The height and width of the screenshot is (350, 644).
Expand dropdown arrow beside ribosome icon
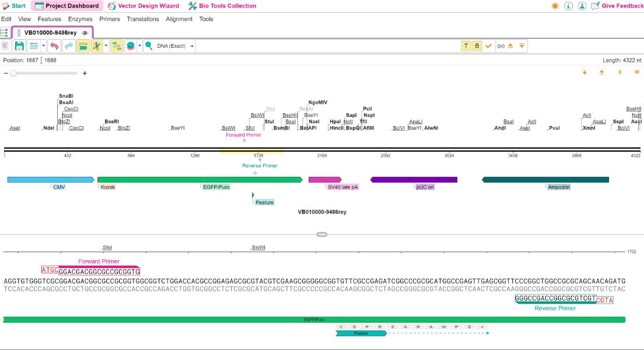[139, 46]
